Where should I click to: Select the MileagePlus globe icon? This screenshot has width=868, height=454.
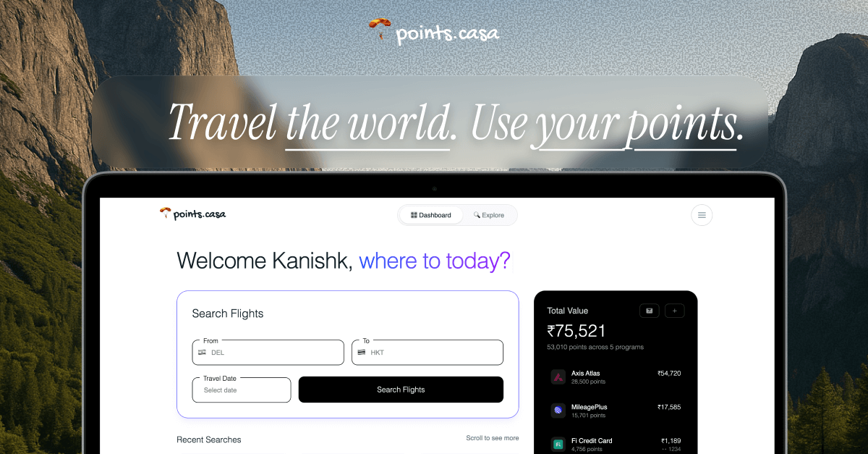click(557, 411)
